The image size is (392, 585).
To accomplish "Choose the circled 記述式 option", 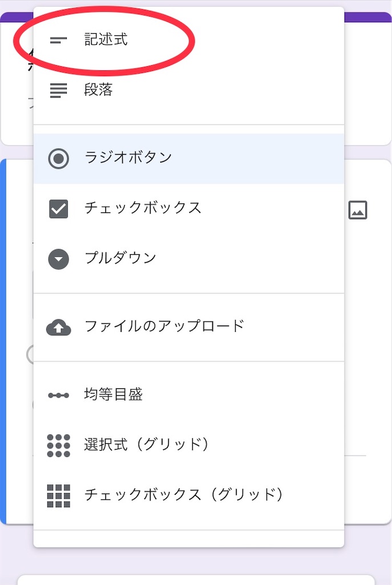I will point(106,40).
